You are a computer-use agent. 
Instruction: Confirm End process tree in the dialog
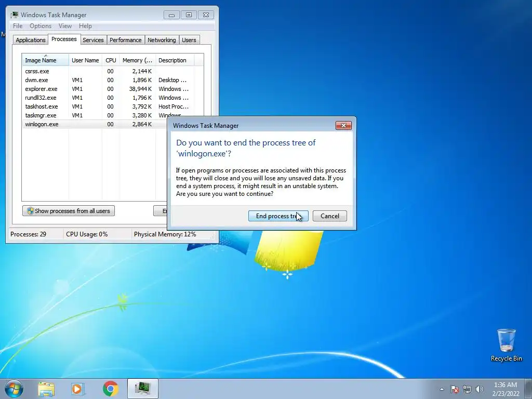point(278,216)
